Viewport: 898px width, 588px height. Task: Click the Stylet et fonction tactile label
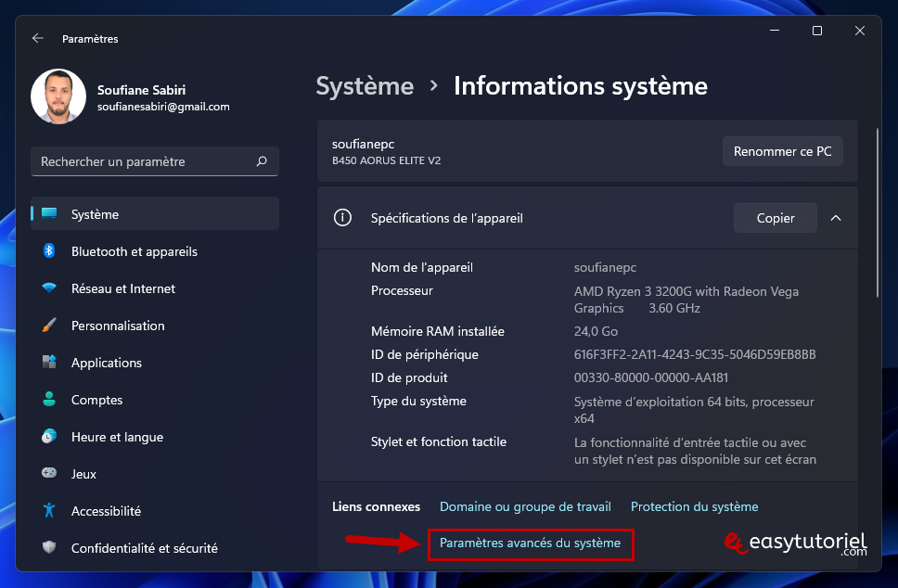[x=439, y=441]
